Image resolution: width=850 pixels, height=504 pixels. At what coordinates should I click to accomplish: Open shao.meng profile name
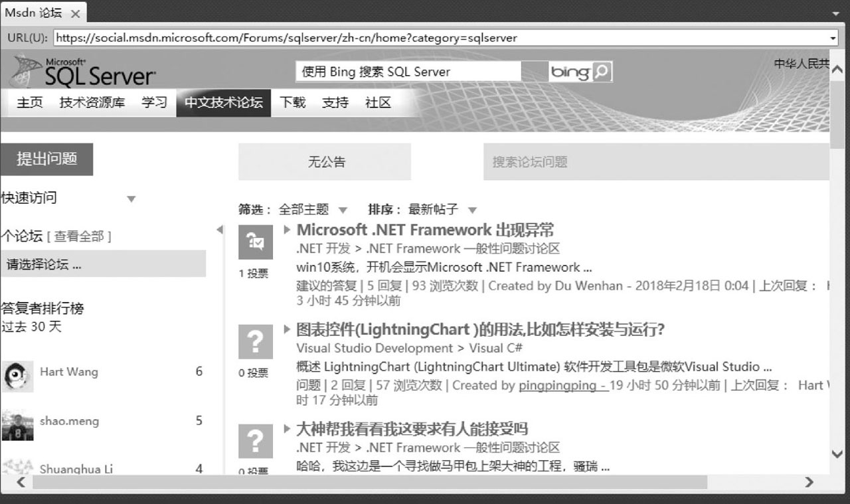(x=69, y=421)
